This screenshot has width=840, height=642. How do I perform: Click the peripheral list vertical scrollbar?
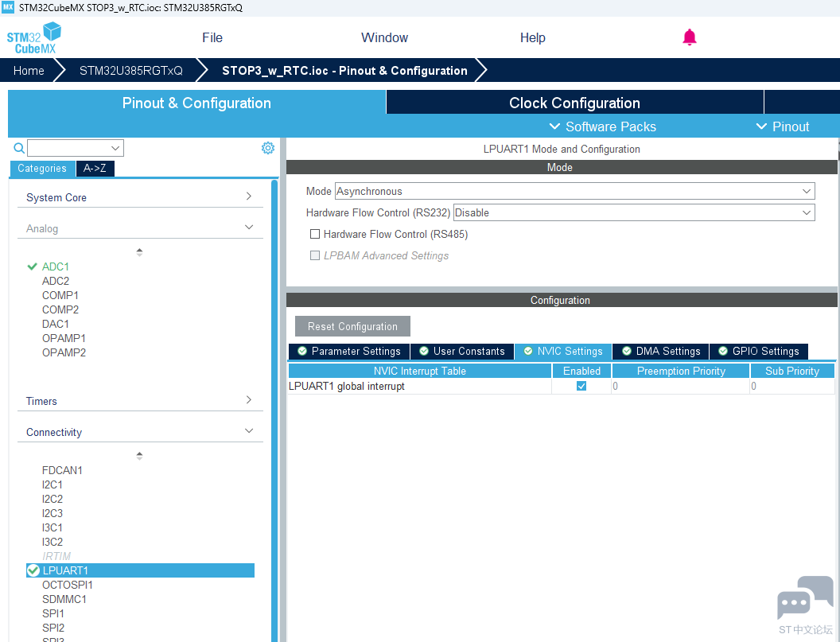pyautogui.click(x=274, y=398)
